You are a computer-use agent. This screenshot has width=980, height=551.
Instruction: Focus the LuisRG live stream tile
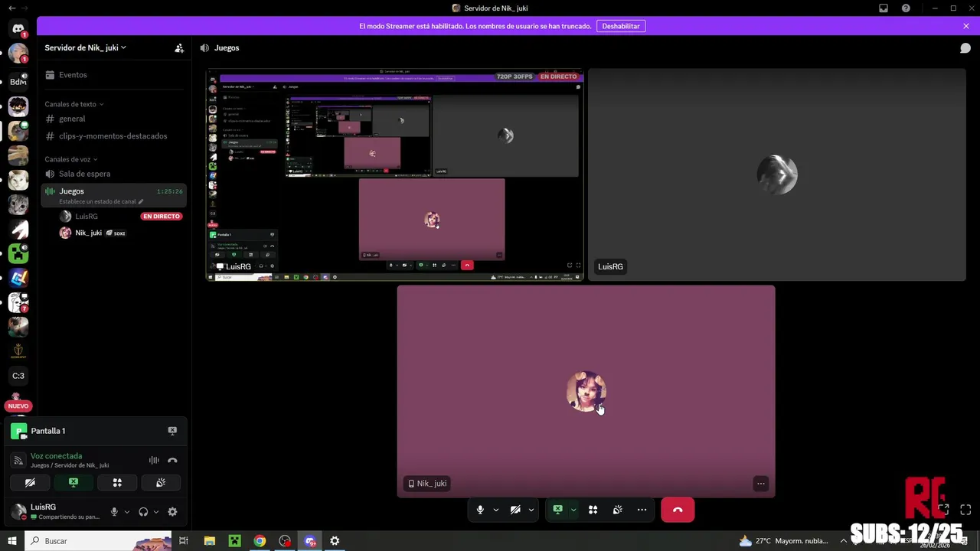(x=395, y=175)
